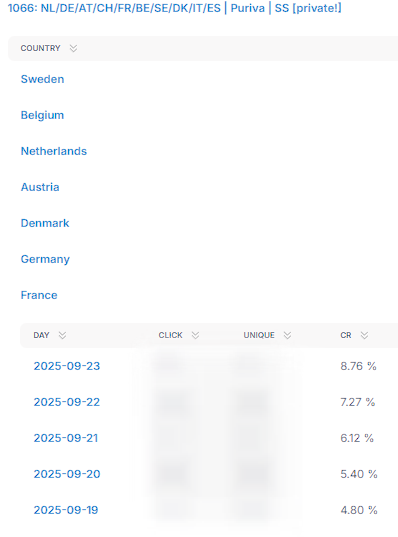Sort by CR column chevron icon

[364, 335]
